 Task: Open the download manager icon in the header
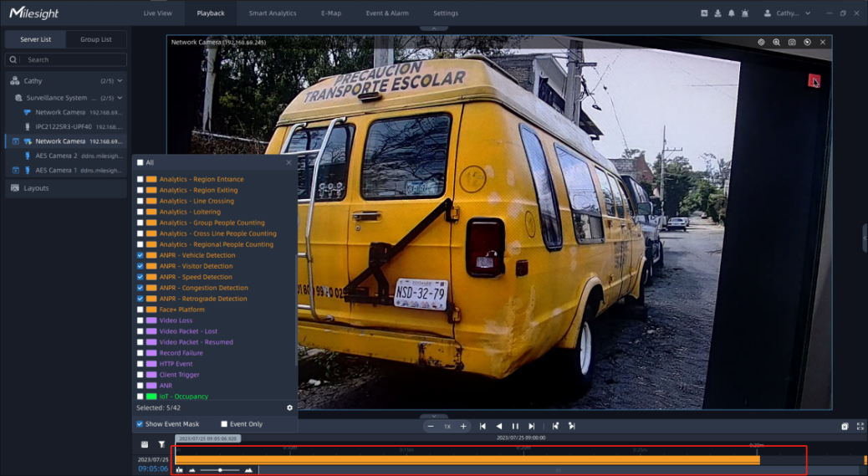click(x=717, y=13)
